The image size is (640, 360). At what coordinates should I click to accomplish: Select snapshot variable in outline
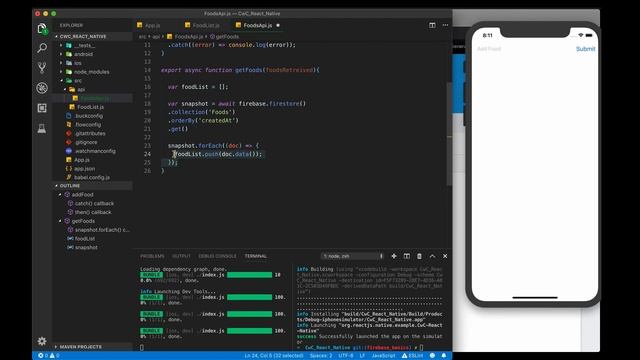click(86, 247)
